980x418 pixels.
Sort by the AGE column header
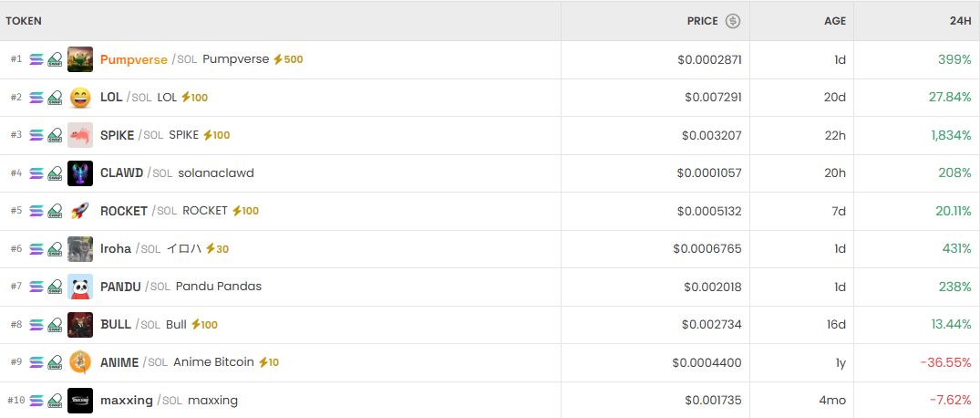coord(835,21)
